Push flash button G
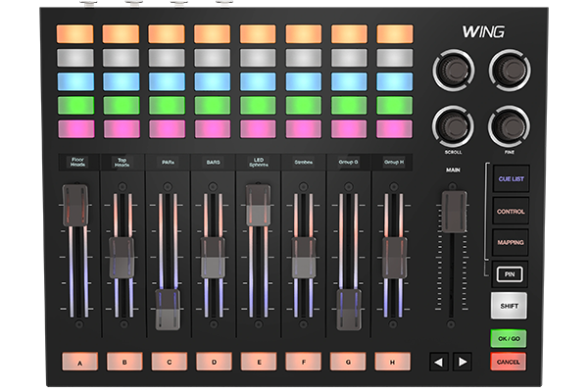This screenshot has height=392, width=588. pos(348,362)
